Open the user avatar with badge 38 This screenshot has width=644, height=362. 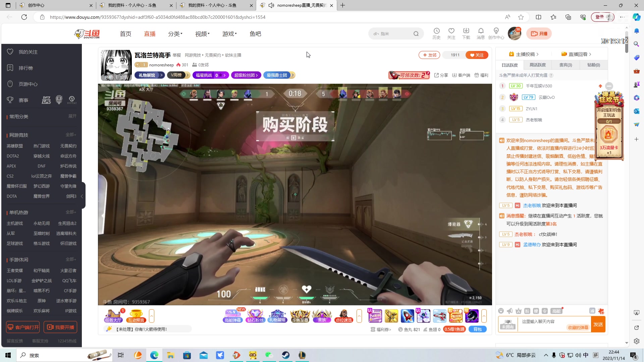[515, 34]
